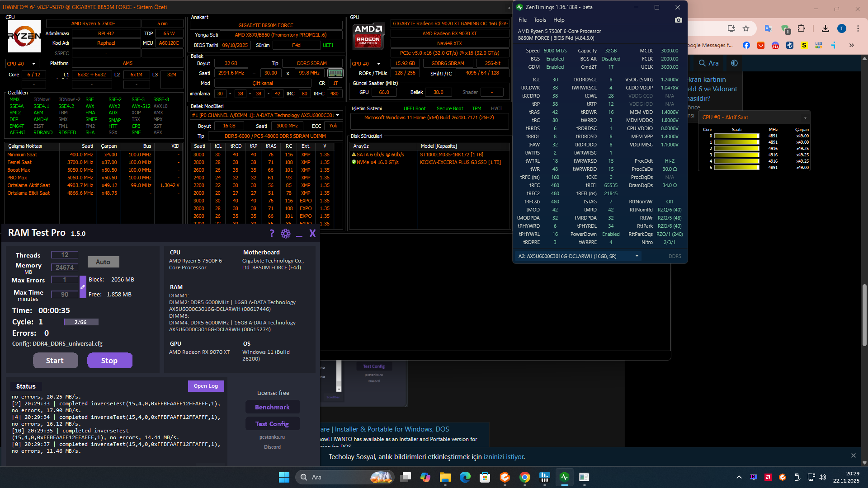This screenshot has height=488, width=868.
Task: Click the Memory MB input field
Action: 65,267
